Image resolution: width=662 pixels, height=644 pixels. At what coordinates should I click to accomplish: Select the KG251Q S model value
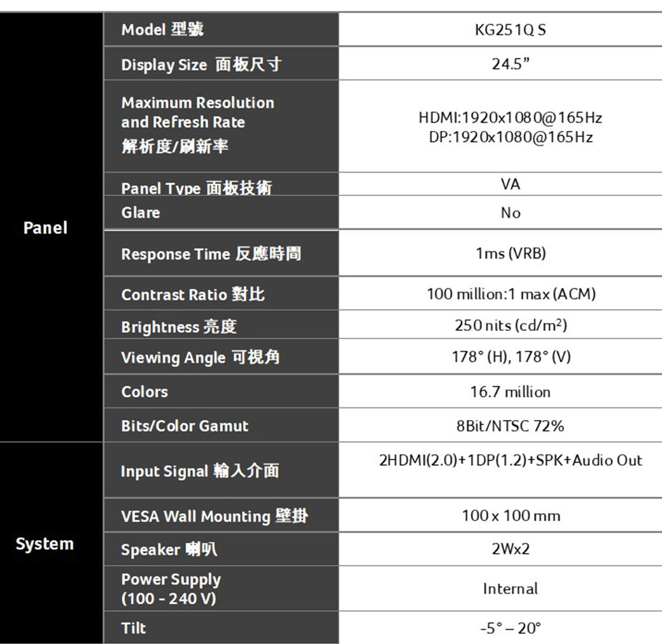click(x=510, y=30)
